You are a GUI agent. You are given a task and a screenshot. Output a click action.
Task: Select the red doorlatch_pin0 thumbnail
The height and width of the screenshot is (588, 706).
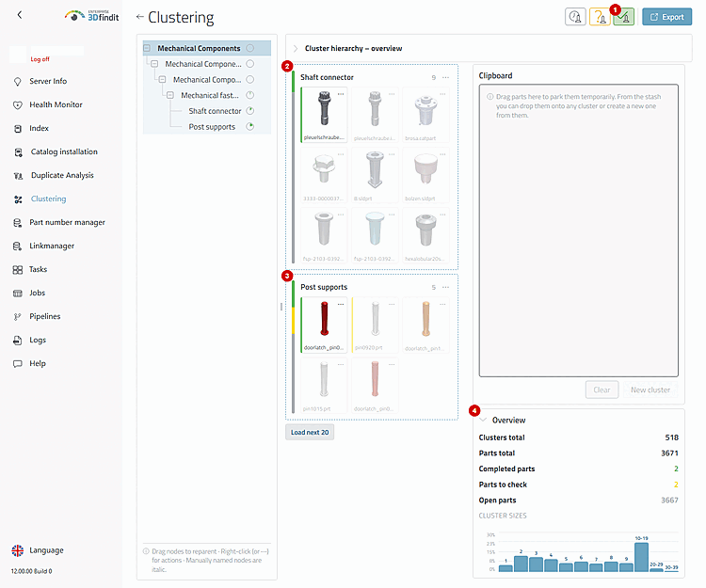point(324,319)
